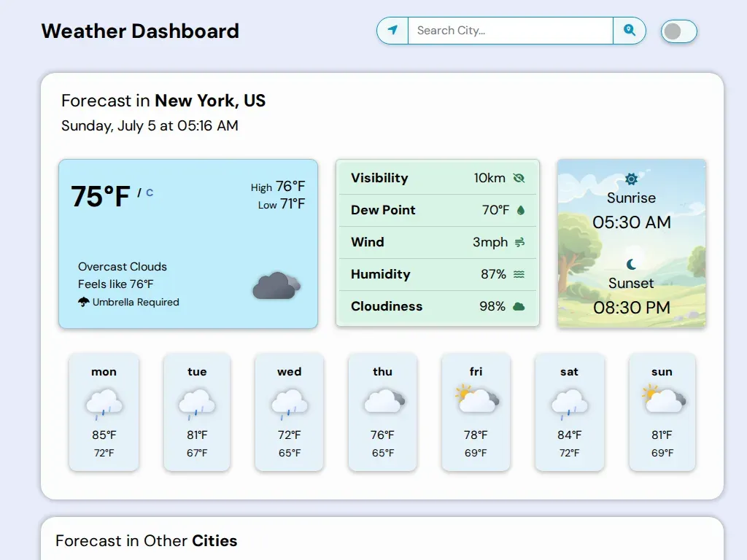The height and width of the screenshot is (560, 747).
Task: Click the Sunday forecast card
Action: click(662, 413)
